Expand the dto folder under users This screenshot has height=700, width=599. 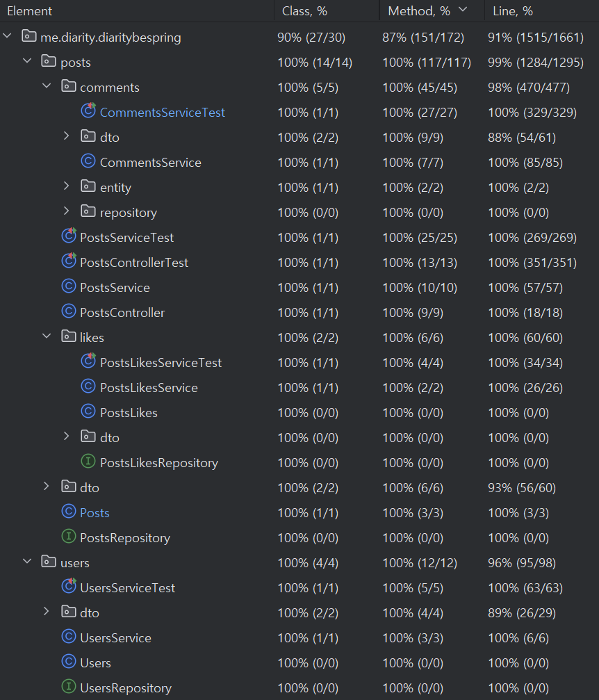(47, 611)
